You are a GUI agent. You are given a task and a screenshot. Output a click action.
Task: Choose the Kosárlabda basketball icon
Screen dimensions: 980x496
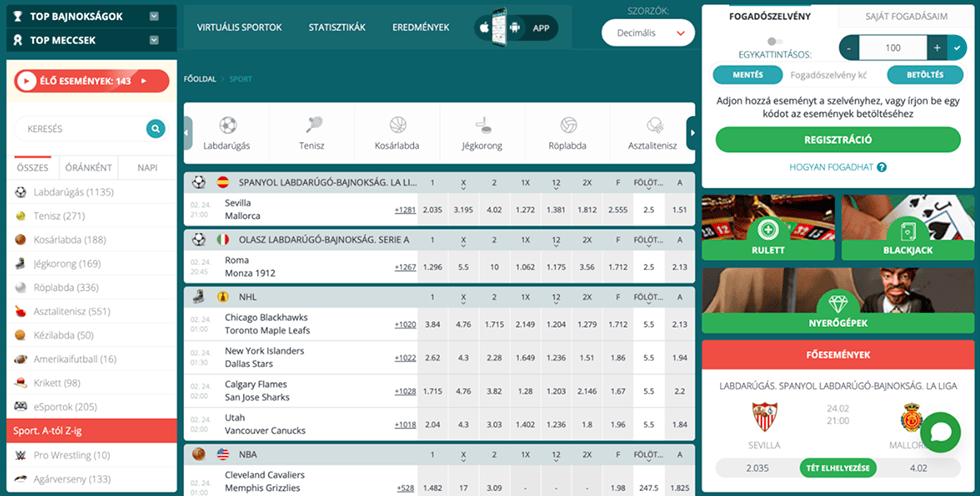pos(398,126)
